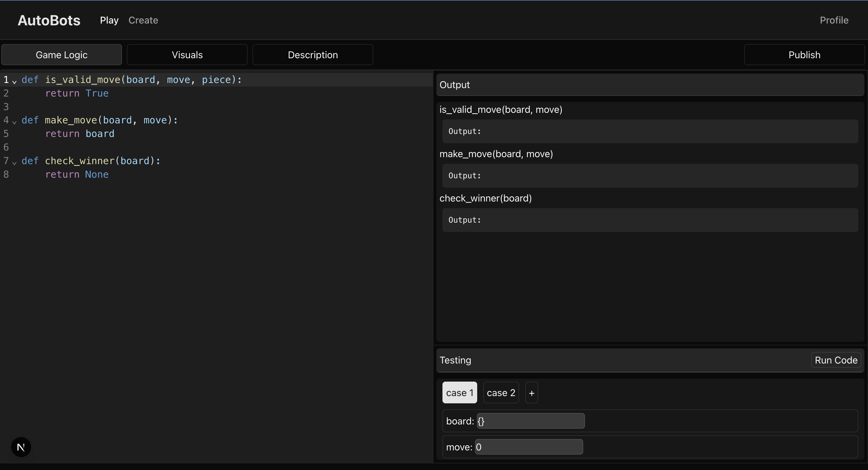Collapse the is_valid_move function fold arrow
868x470 pixels.
(x=14, y=81)
